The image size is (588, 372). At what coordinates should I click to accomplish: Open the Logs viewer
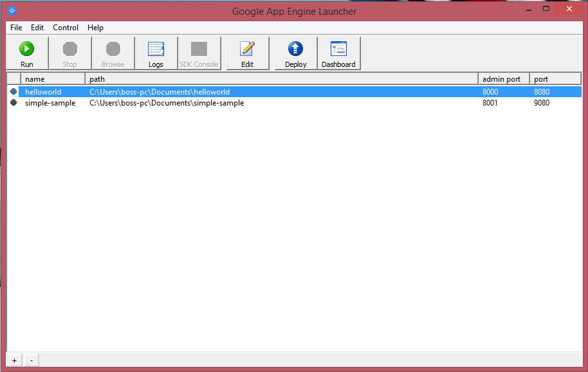coord(156,53)
